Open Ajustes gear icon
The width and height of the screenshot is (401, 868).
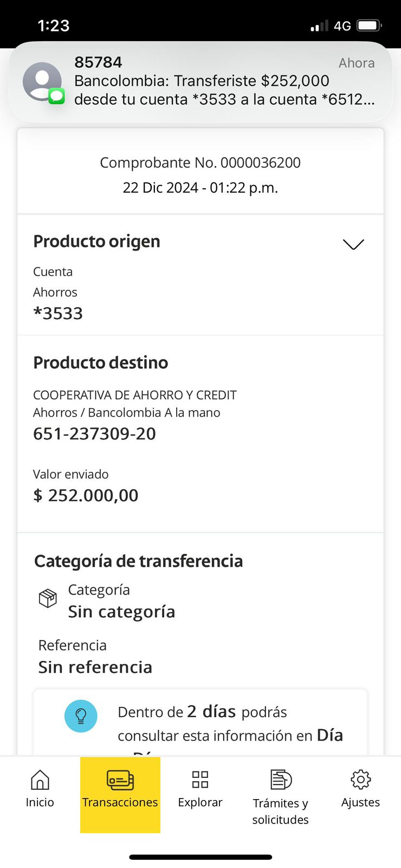coord(360,780)
